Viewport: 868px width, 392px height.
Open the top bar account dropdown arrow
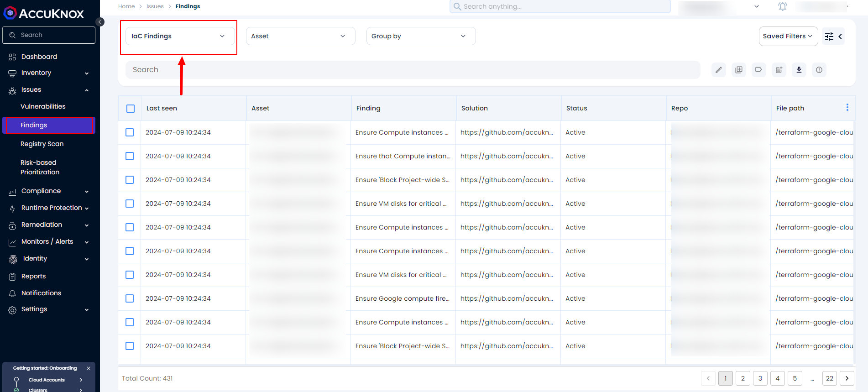tap(757, 6)
